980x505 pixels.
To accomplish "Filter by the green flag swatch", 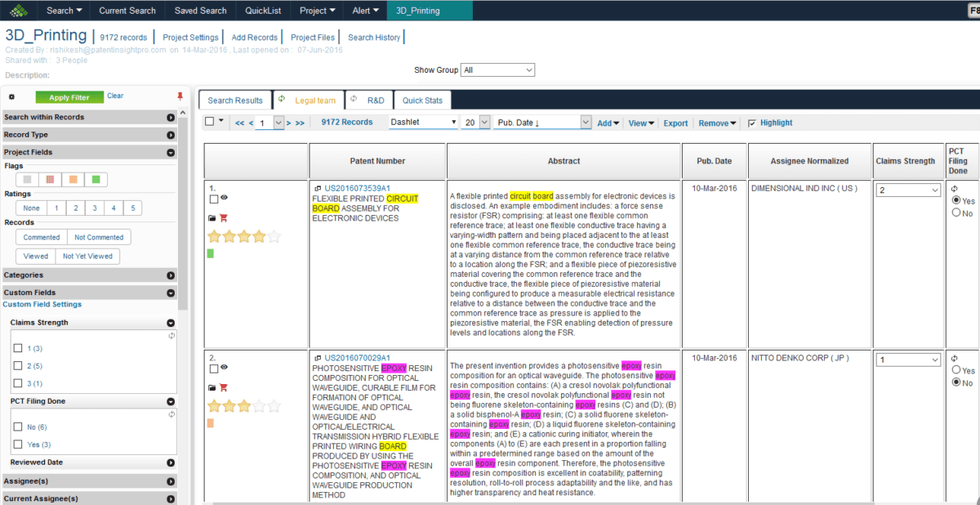I will coord(96,179).
